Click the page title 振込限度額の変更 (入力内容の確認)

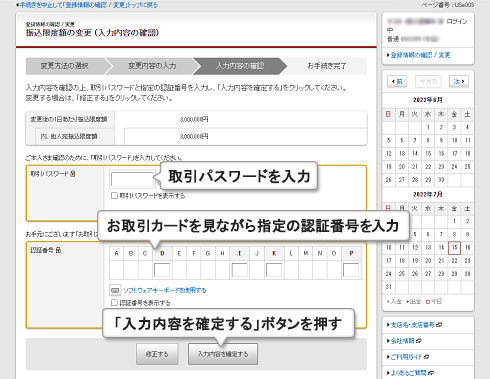click(x=92, y=33)
